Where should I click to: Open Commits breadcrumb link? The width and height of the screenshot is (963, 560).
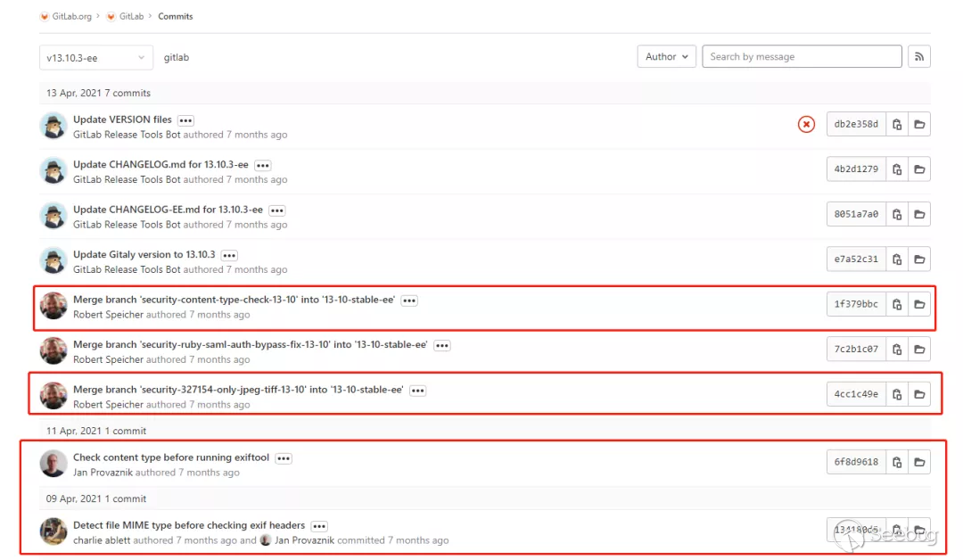coord(176,17)
